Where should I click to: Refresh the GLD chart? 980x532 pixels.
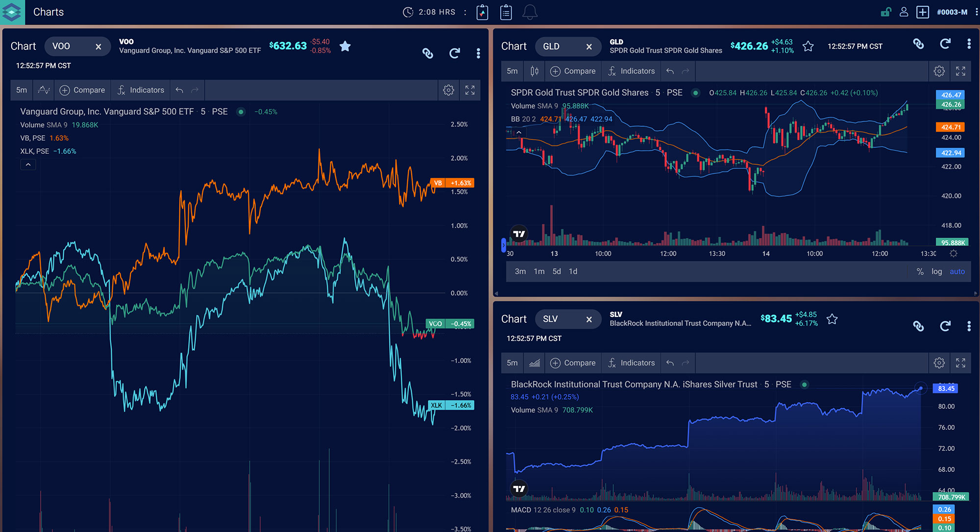coord(945,44)
